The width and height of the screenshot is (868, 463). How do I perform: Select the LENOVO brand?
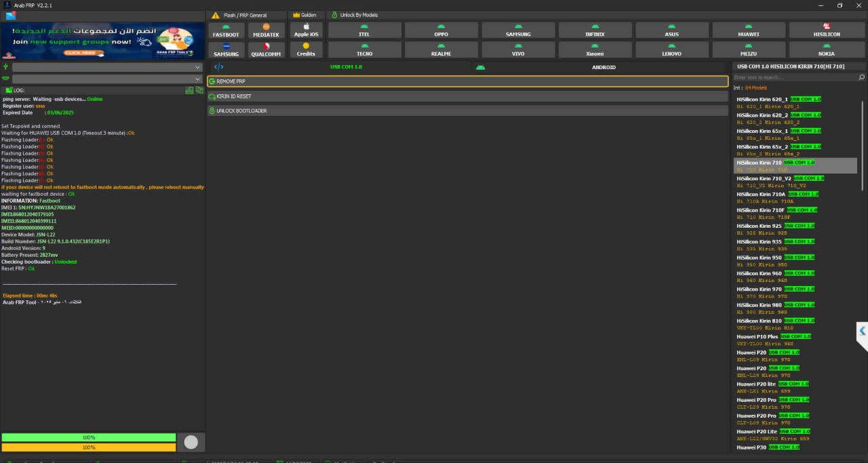(x=671, y=50)
